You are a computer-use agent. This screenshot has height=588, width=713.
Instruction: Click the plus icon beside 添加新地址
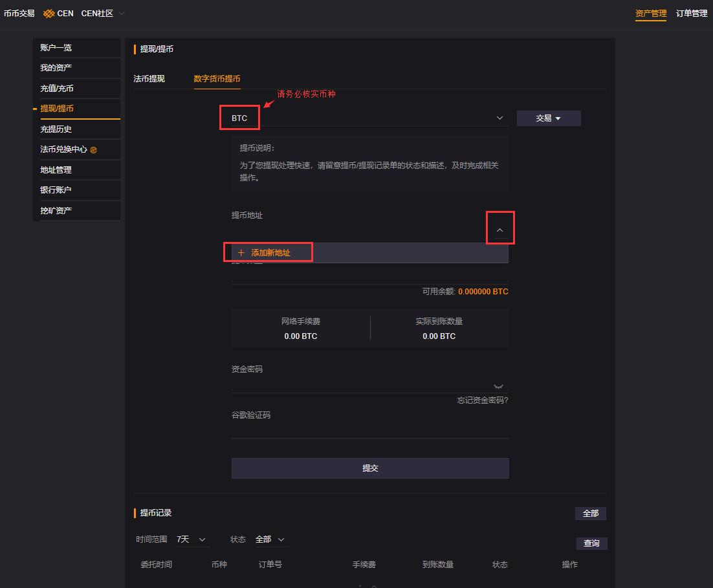(x=241, y=253)
